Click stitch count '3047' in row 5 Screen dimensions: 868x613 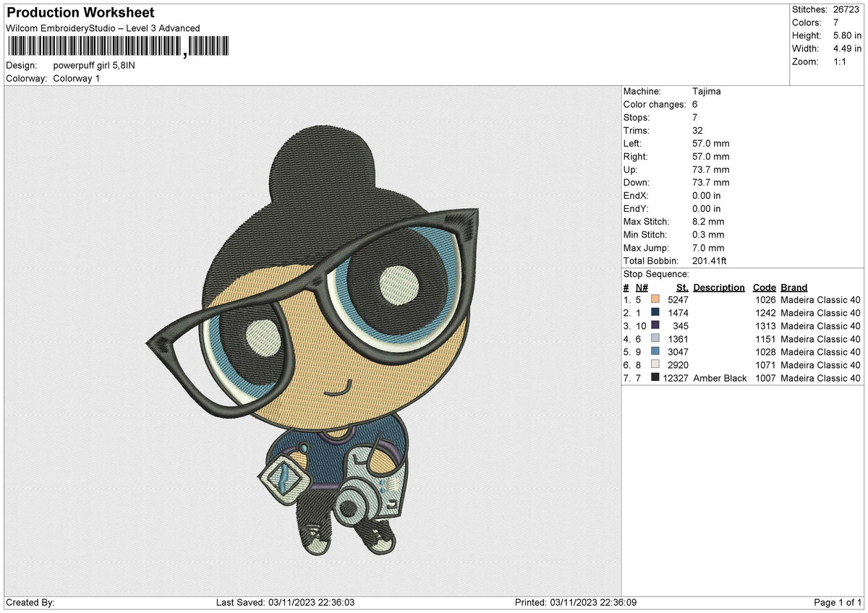point(678,352)
